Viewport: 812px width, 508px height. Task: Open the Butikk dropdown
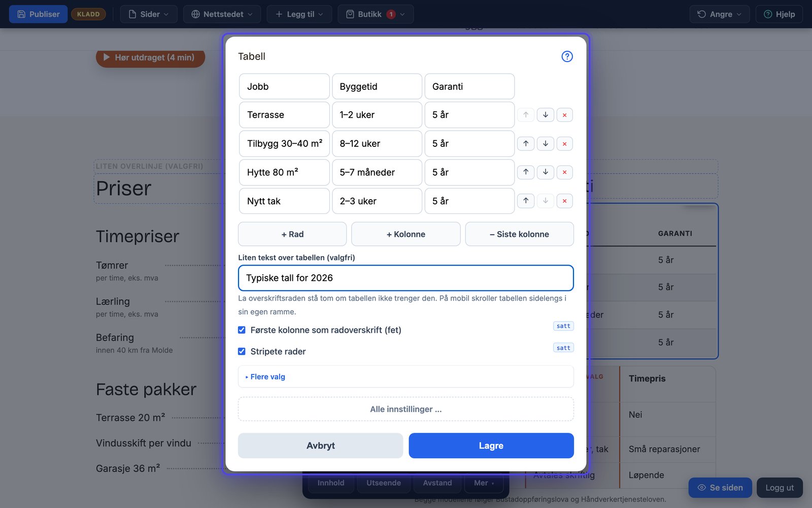click(376, 14)
